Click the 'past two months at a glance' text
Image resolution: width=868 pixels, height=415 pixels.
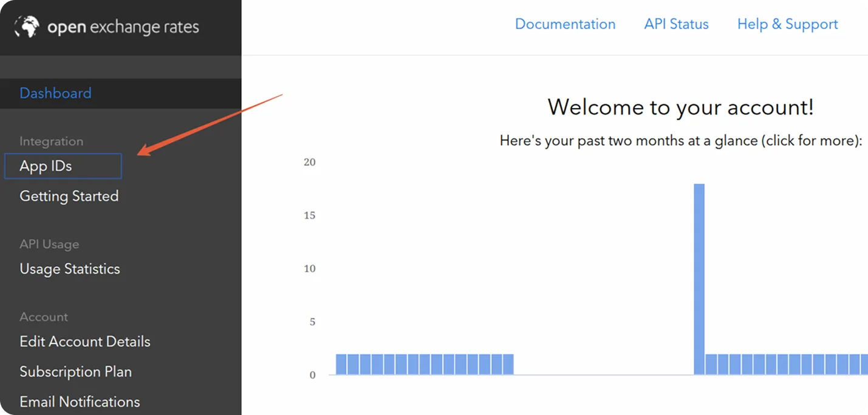pos(680,141)
